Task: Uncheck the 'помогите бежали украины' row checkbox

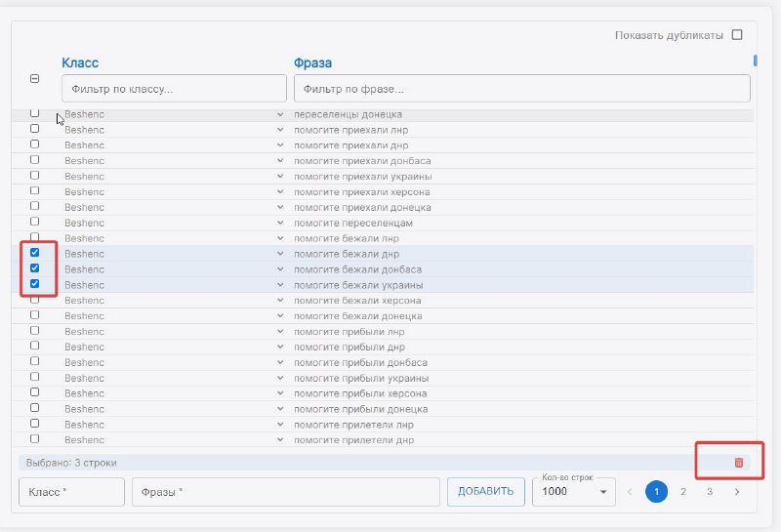Action: coord(35,284)
